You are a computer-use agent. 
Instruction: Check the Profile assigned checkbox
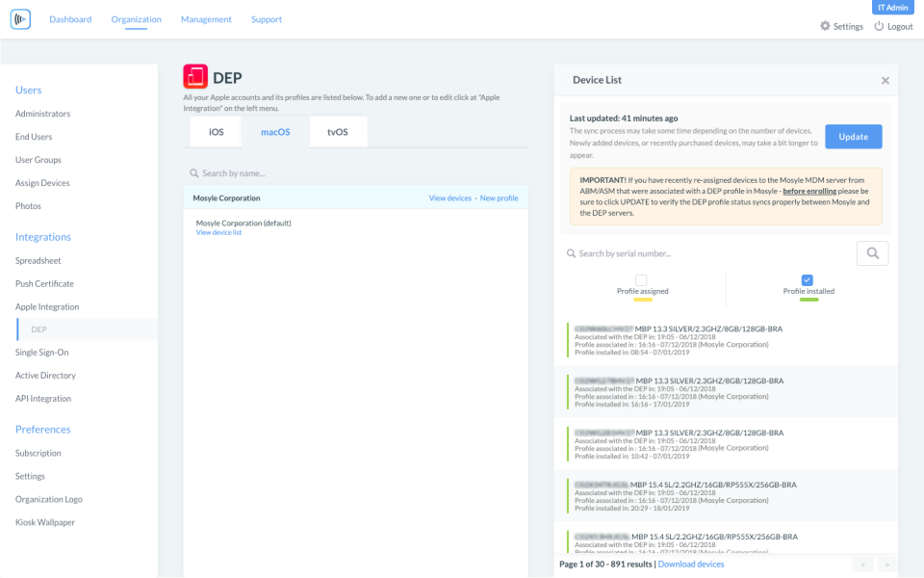pyautogui.click(x=642, y=280)
